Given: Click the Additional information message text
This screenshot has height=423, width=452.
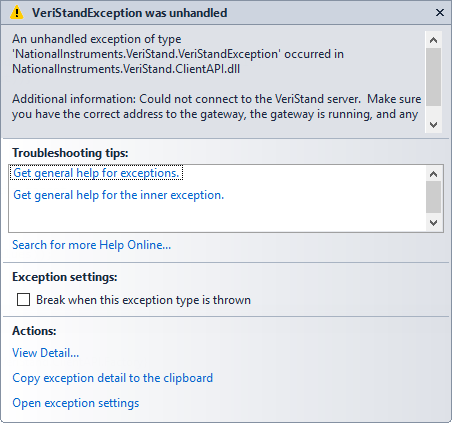Looking at the screenshot, I should click(x=217, y=106).
